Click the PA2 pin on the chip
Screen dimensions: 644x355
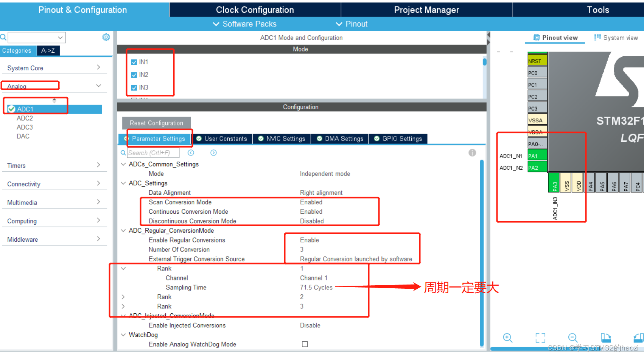tap(537, 167)
